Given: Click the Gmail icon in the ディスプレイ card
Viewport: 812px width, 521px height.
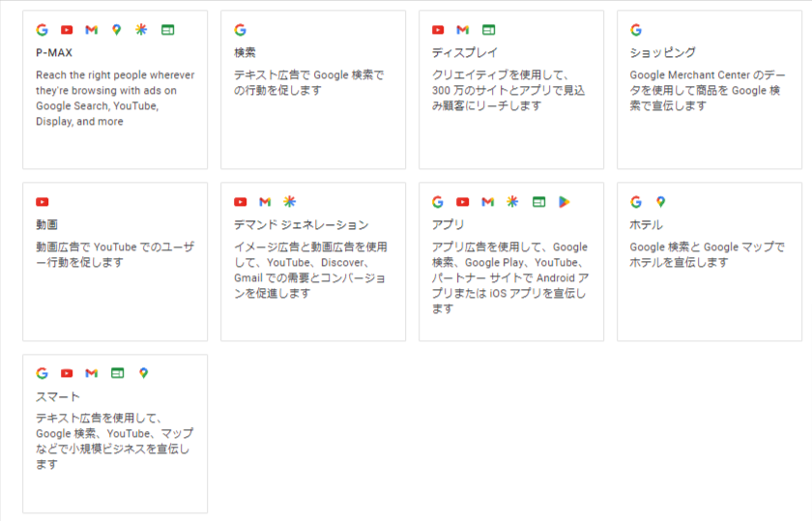Looking at the screenshot, I should (x=463, y=30).
